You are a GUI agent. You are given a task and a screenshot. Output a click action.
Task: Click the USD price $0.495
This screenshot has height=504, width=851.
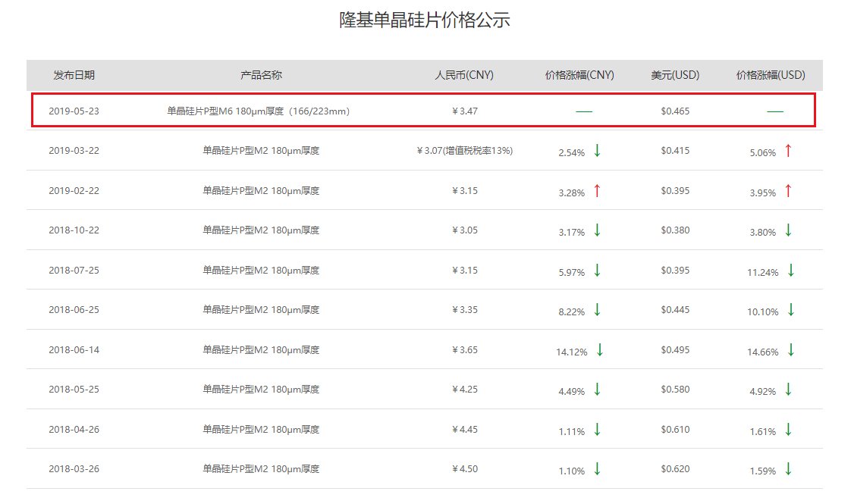(x=675, y=350)
